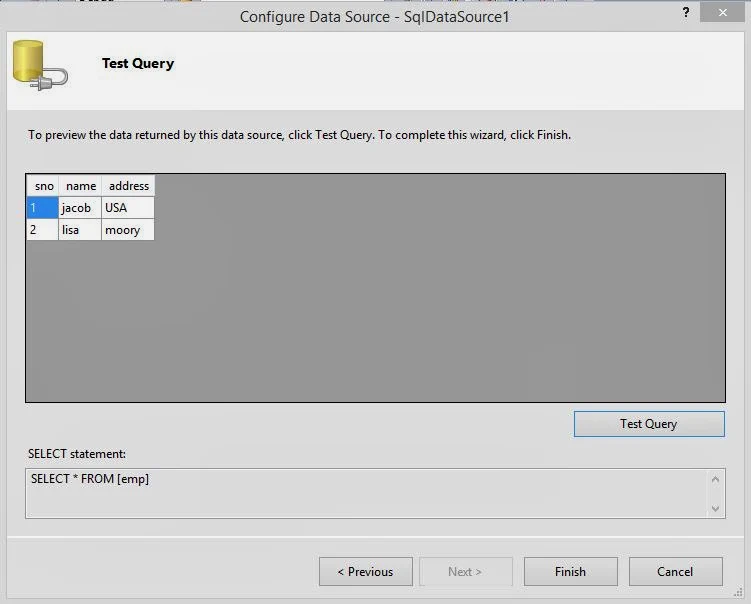Cancel the Configure Data Source wizard
The image size is (751, 604).
coord(675,571)
